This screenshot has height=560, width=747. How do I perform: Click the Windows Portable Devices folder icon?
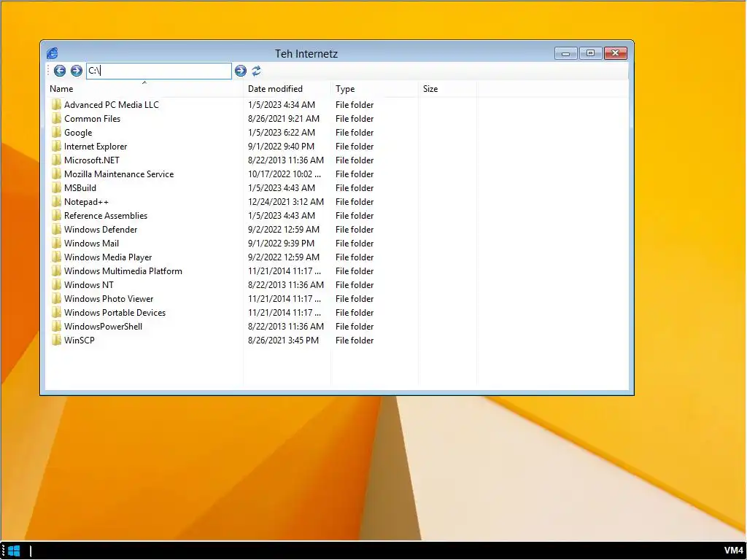click(56, 311)
